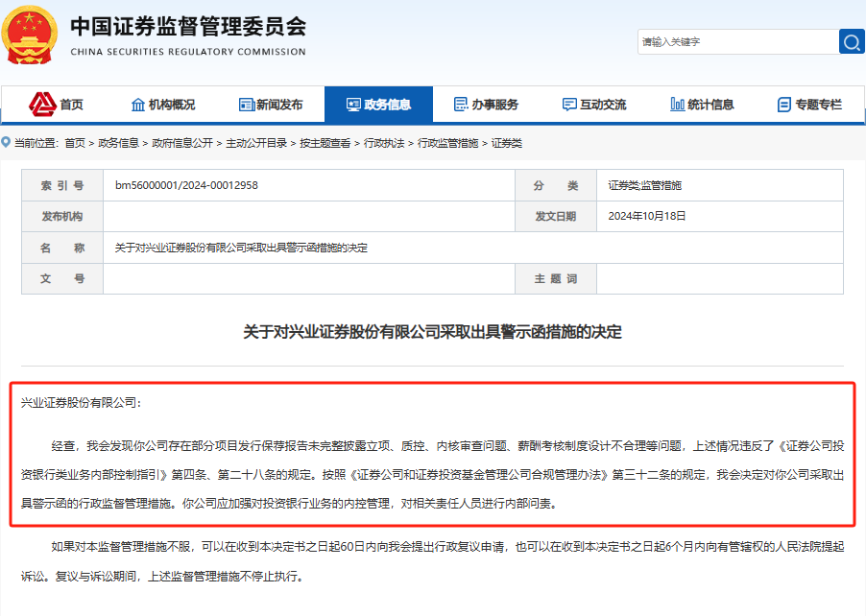Click the centered article heading

tap(432, 332)
